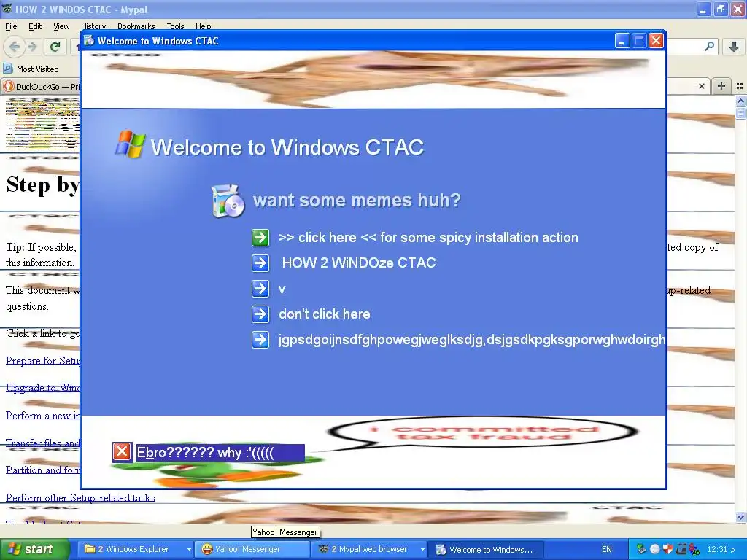Click the blue arrow beside HOW 2 WiNDOze CTAC
Image resolution: width=747 pixels, height=560 pixels.
point(260,262)
